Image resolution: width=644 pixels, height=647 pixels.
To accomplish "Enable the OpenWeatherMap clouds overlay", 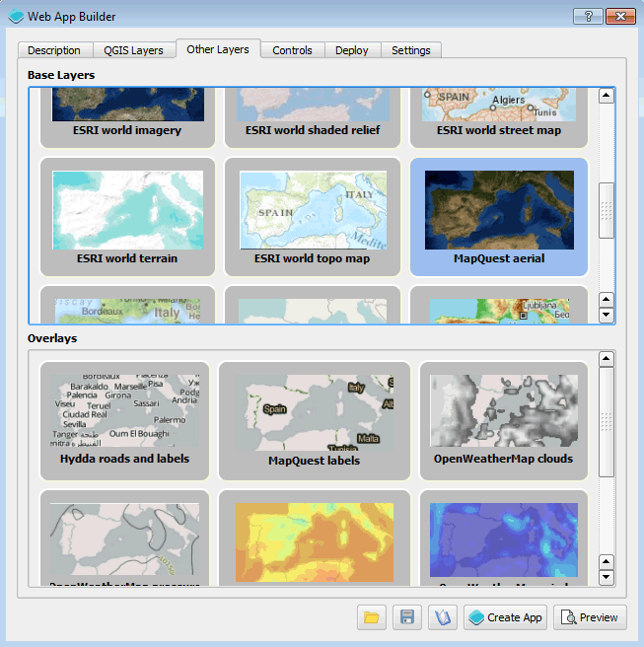I will (x=503, y=419).
